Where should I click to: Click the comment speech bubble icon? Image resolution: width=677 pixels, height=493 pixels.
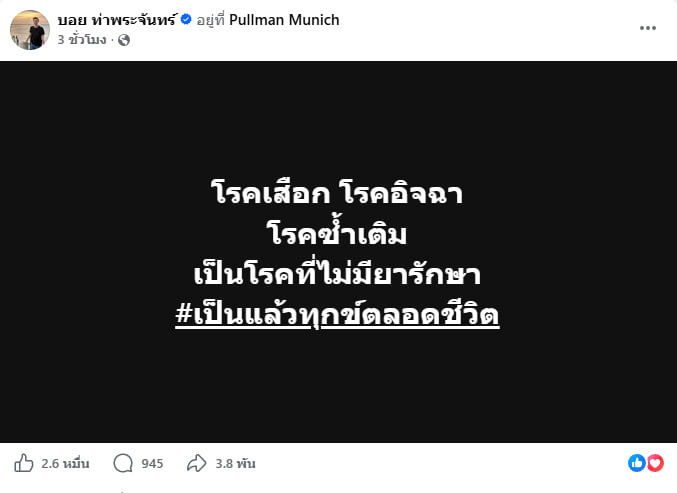pyautogui.click(x=124, y=463)
